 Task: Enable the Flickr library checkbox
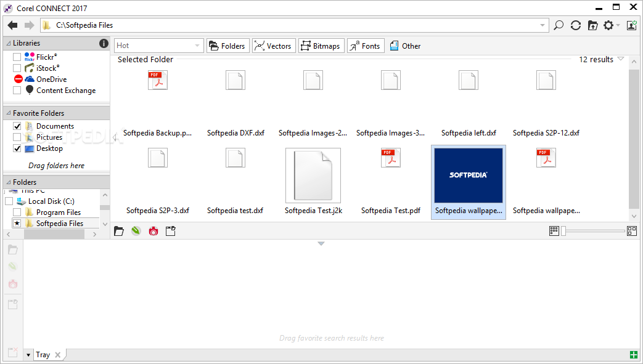[x=17, y=57]
